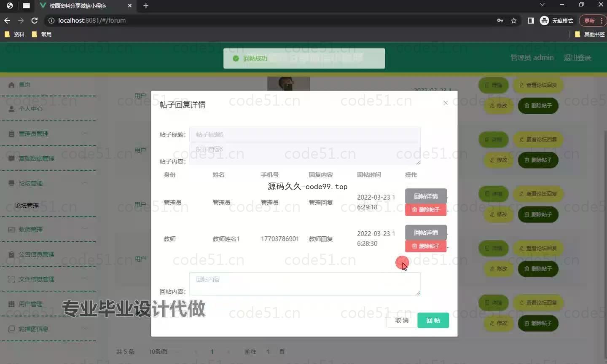Image resolution: width=607 pixels, height=364 pixels.
Task: Click the topmost background 查看论坛回复 button
Action: [538, 85]
